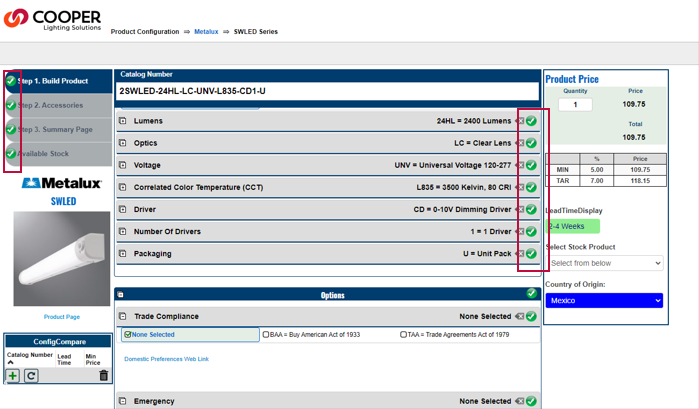Collapse the Emergency section

[x=123, y=401]
